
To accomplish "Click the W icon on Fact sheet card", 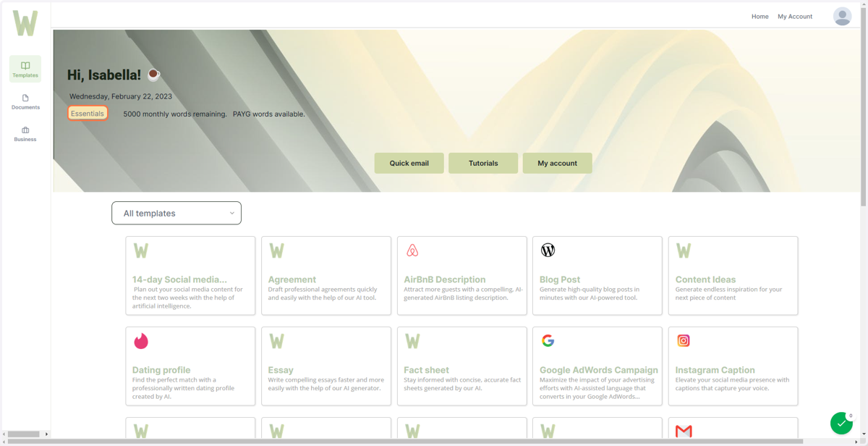I will pos(412,341).
